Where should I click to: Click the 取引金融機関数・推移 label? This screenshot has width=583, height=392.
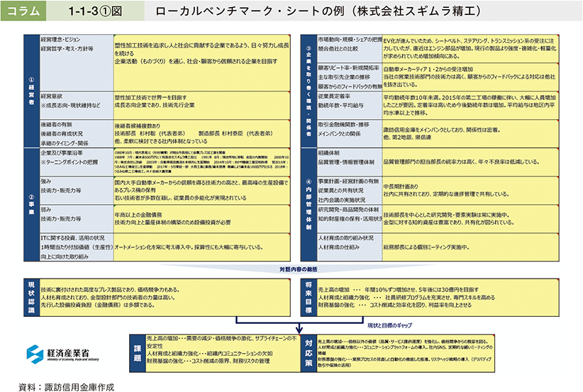pos(343,125)
